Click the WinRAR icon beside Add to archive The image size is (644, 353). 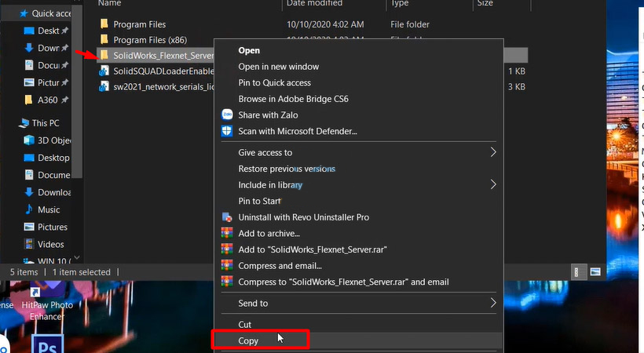click(x=227, y=234)
